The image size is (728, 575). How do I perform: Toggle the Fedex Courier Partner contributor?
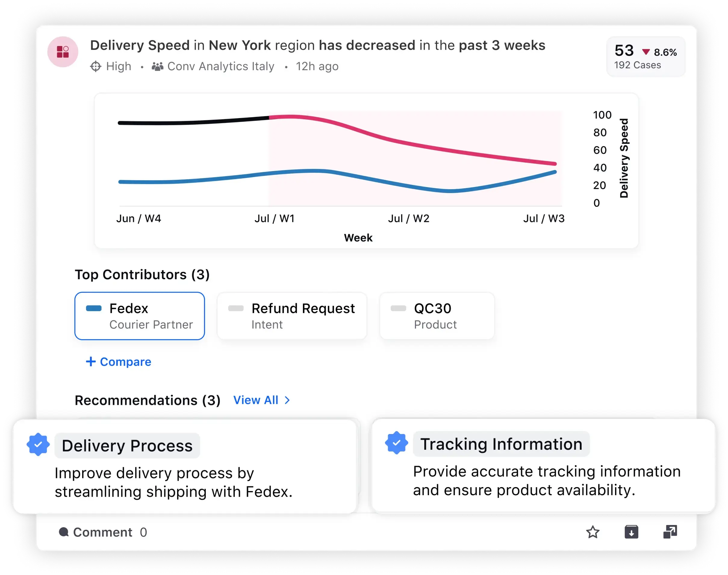[139, 315]
